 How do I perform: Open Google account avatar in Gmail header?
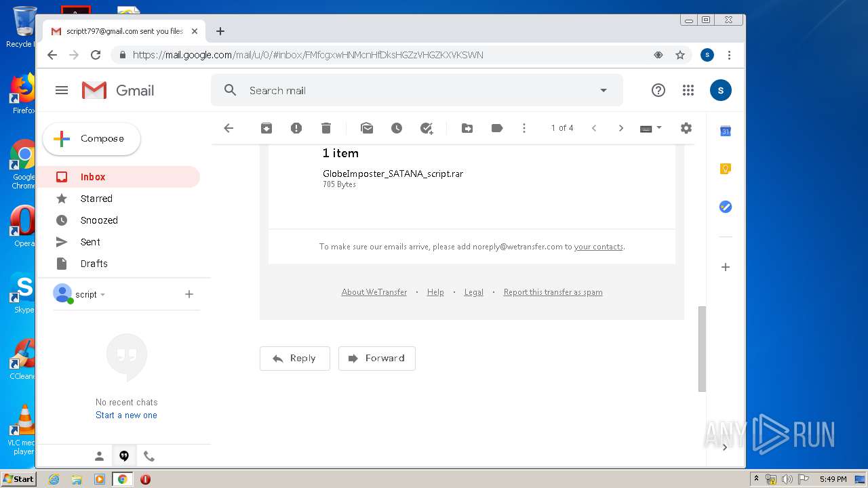click(721, 90)
